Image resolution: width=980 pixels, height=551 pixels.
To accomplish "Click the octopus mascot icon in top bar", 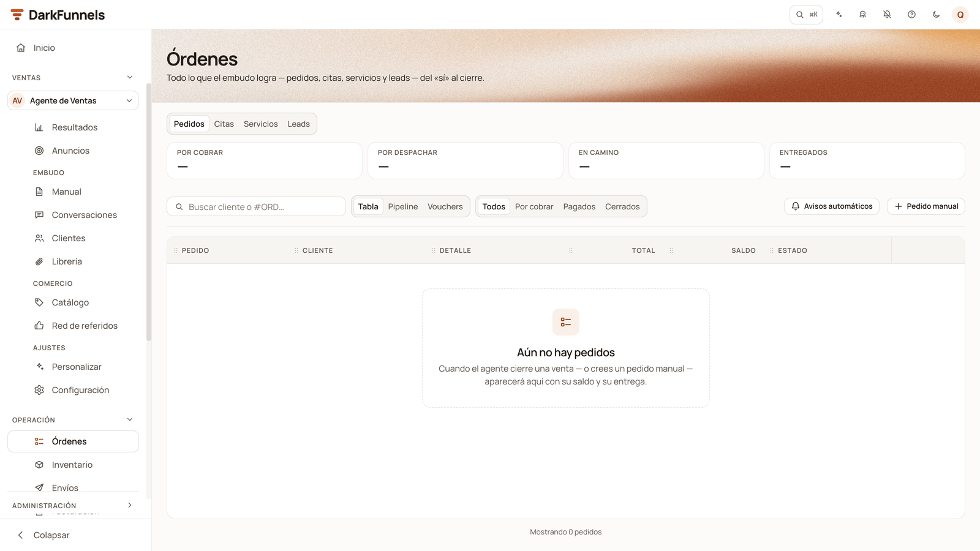I will tap(862, 15).
